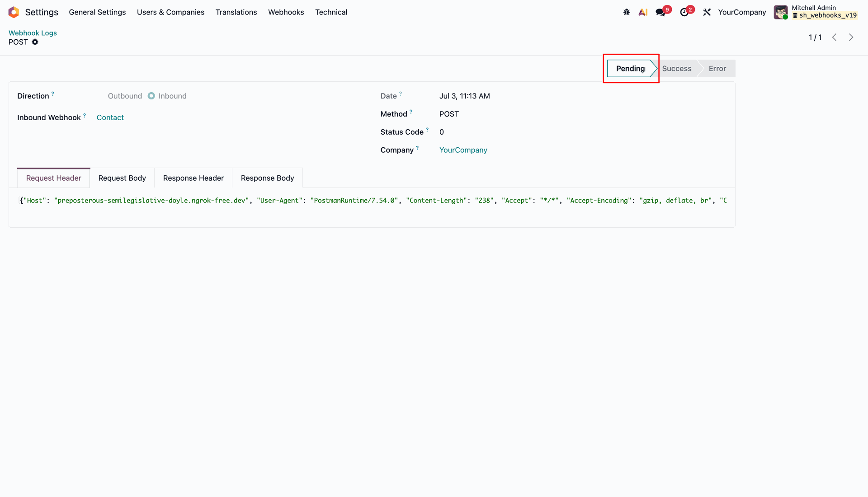Open the Users & Companies menu
The width and height of the screenshot is (868, 497).
click(170, 12)
